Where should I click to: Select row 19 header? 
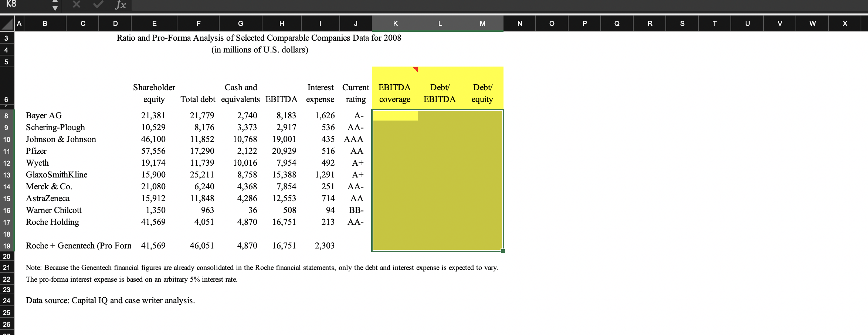coord(6,246)
